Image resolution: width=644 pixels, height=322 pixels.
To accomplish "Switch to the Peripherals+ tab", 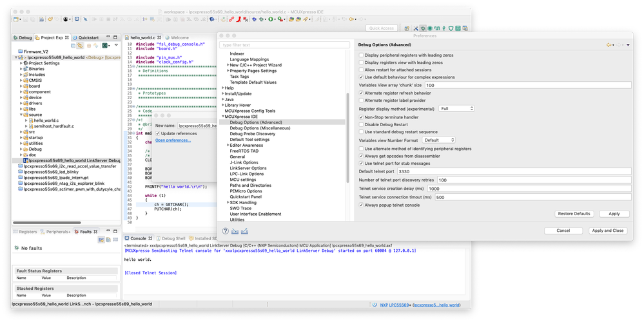I will (55, 232).
